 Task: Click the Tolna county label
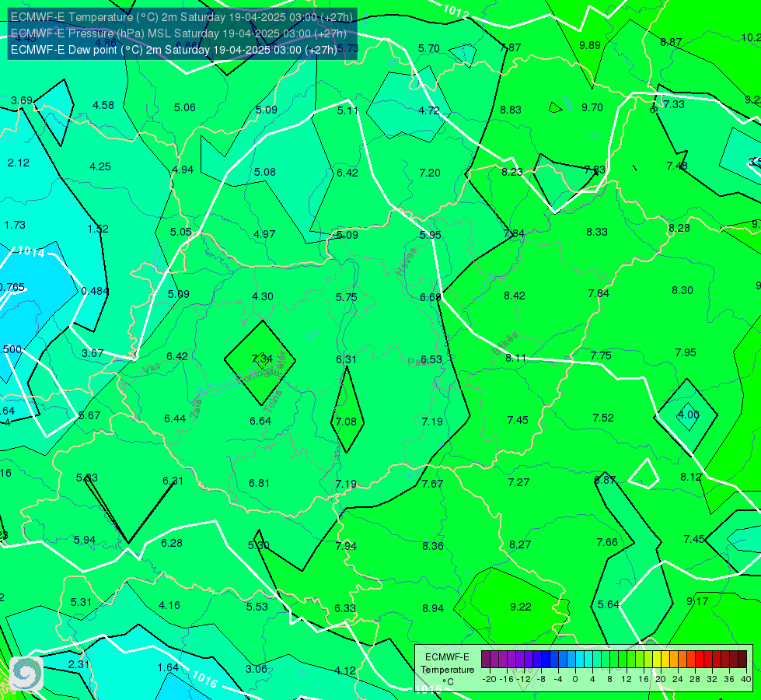coord(273,401)
